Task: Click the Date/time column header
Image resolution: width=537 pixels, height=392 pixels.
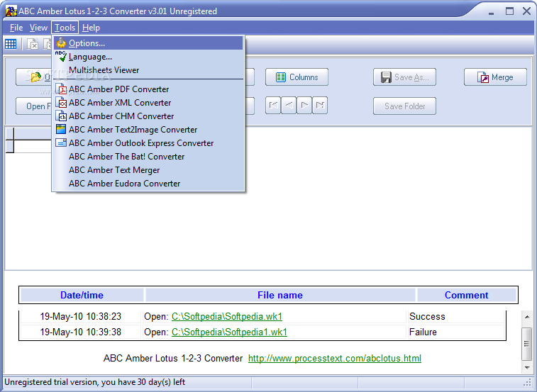Action: coord(82,295)
